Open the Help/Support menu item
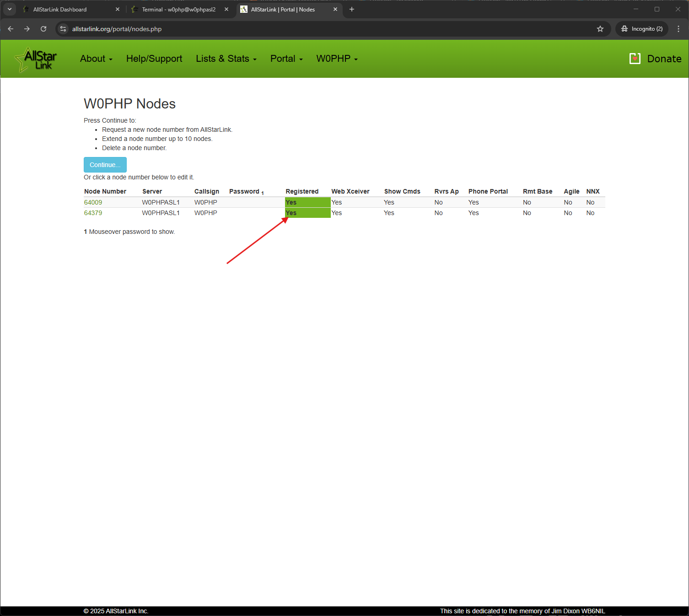Image resolution: width=689 pixels, height=616 pixels. 154,59
